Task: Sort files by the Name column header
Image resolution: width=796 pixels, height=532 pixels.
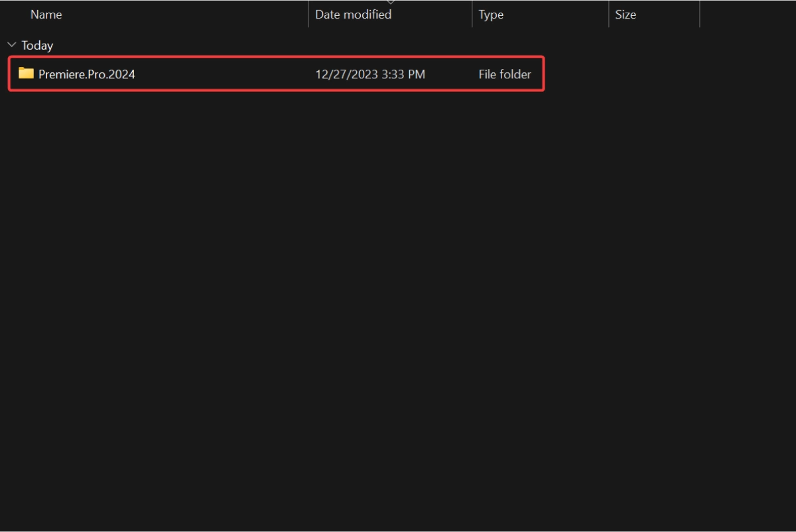Action: pos(46,15)
